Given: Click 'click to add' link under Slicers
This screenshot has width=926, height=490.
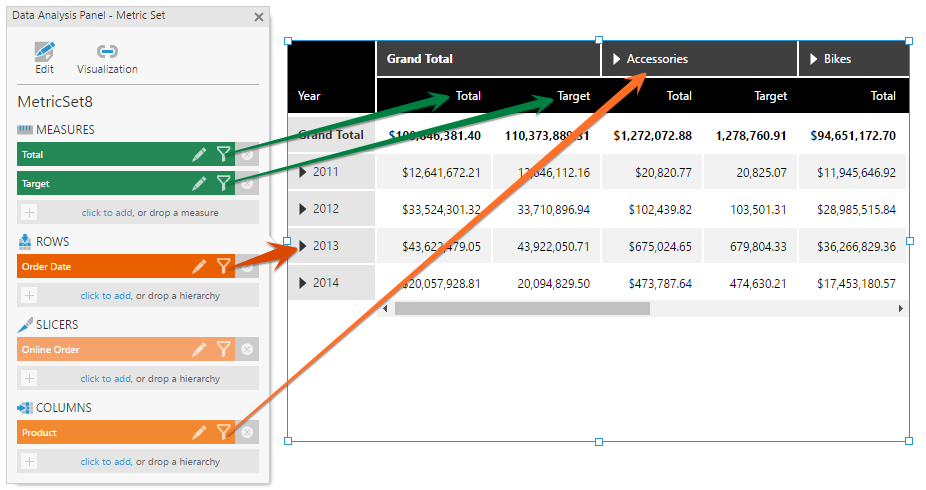Looking at the screenshot, I should (x=106, y=378).
